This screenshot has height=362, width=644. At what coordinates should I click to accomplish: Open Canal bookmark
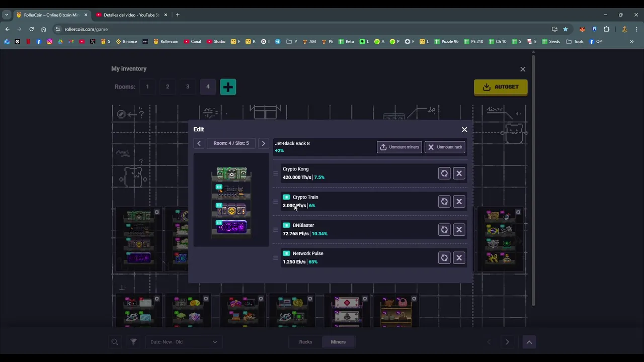[x=193, y=42]
